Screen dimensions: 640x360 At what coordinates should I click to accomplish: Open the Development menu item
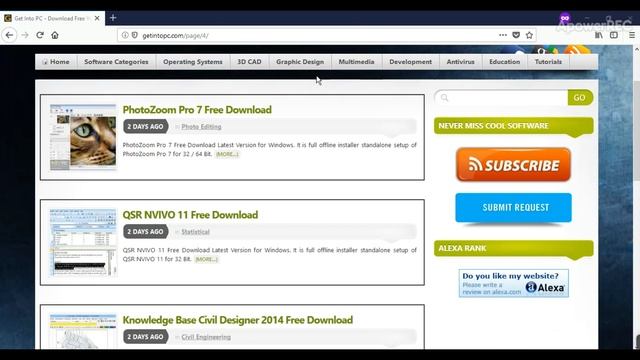point(410,62)
